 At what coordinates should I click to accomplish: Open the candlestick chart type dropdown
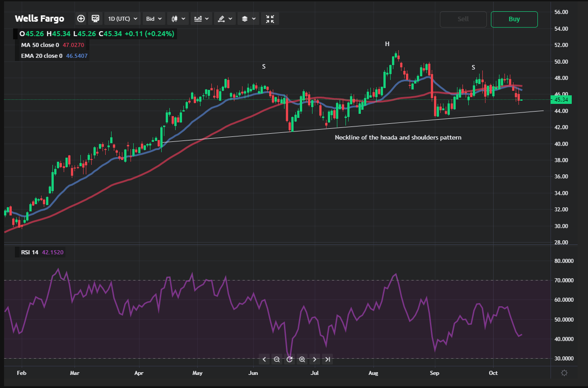pyautogui.click(x=178, y=19)
